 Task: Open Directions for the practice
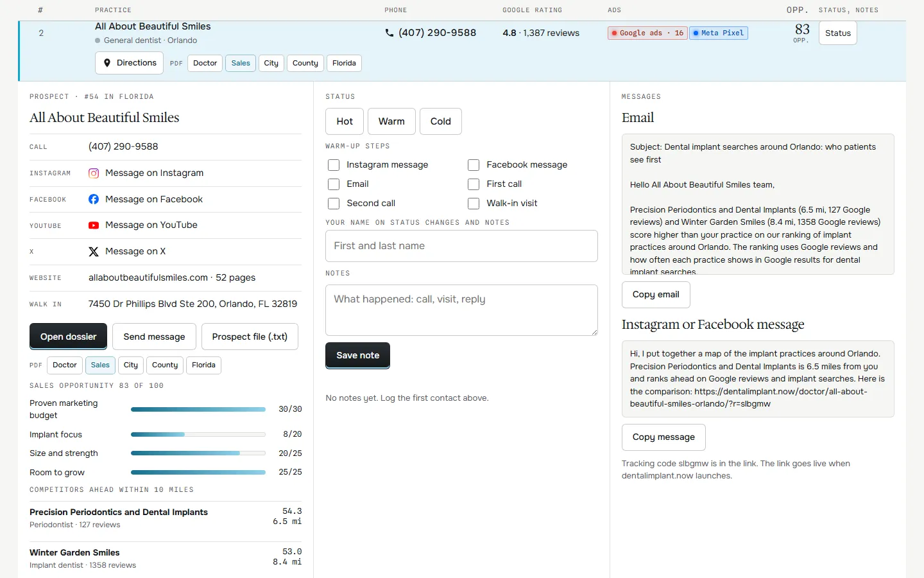129,63
